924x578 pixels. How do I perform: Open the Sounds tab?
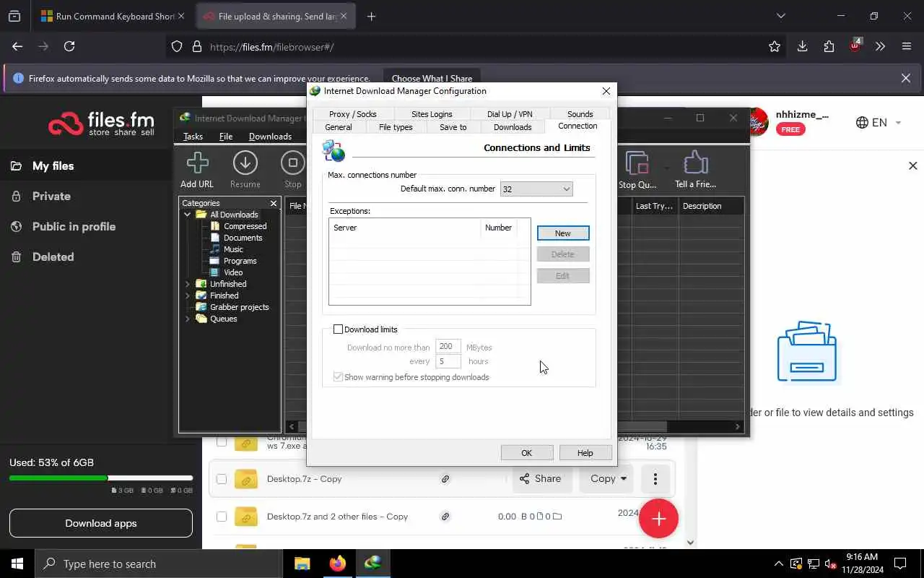click(580, 114)
